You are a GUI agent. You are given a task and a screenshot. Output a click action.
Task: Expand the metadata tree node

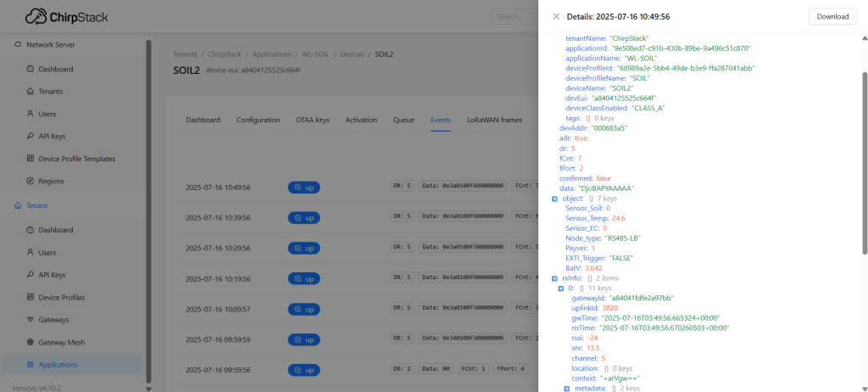pos(567,388)
